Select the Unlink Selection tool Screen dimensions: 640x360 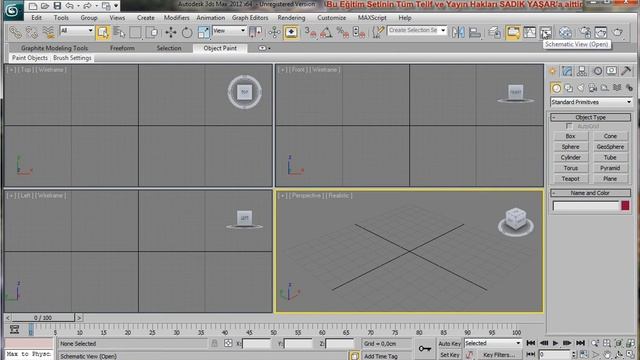32,32
